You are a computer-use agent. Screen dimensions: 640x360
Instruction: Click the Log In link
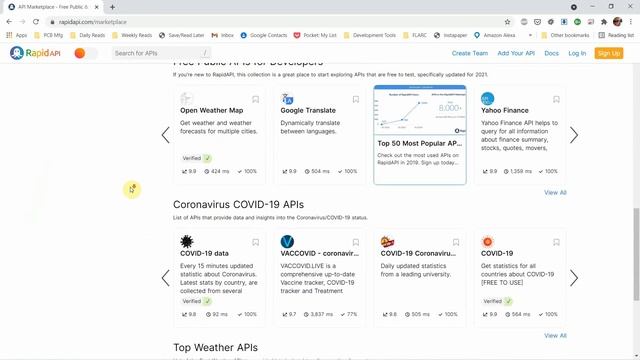(x=577, y=53)
